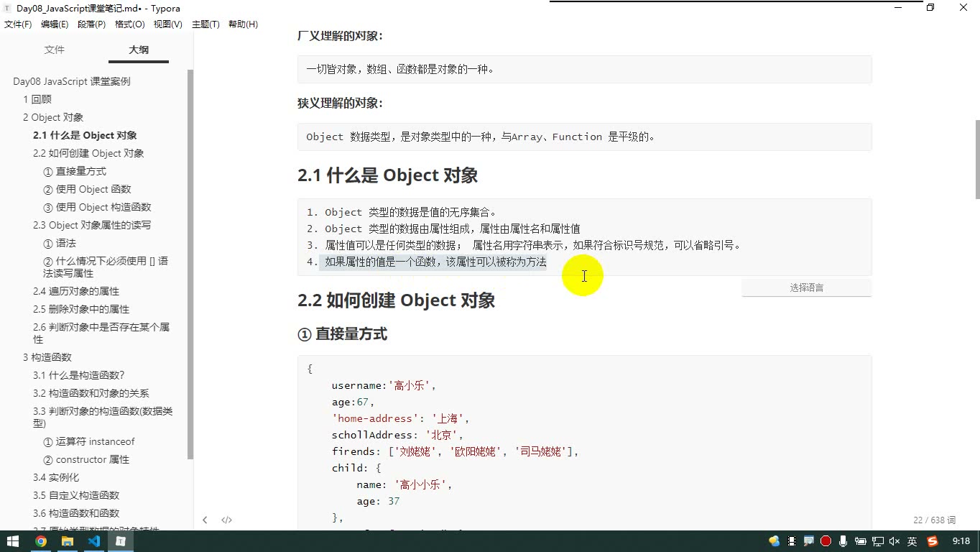Open the 主题(T) menu
980x552 pixels.
205,24
